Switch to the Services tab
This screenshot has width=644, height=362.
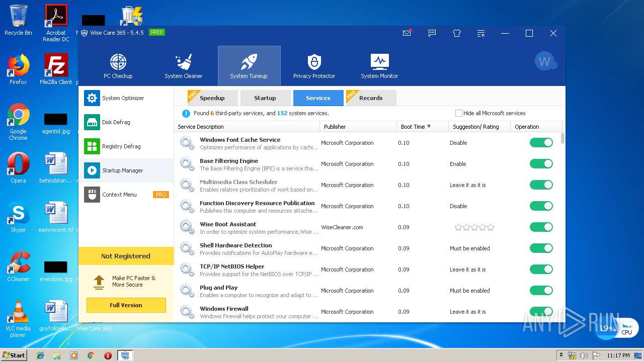[318, 98]
